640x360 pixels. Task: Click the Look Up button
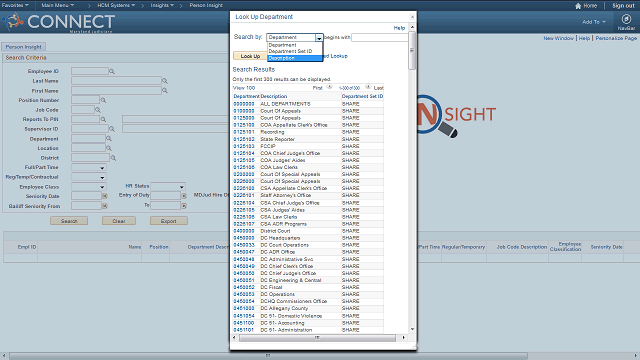[x=250, y=56]
